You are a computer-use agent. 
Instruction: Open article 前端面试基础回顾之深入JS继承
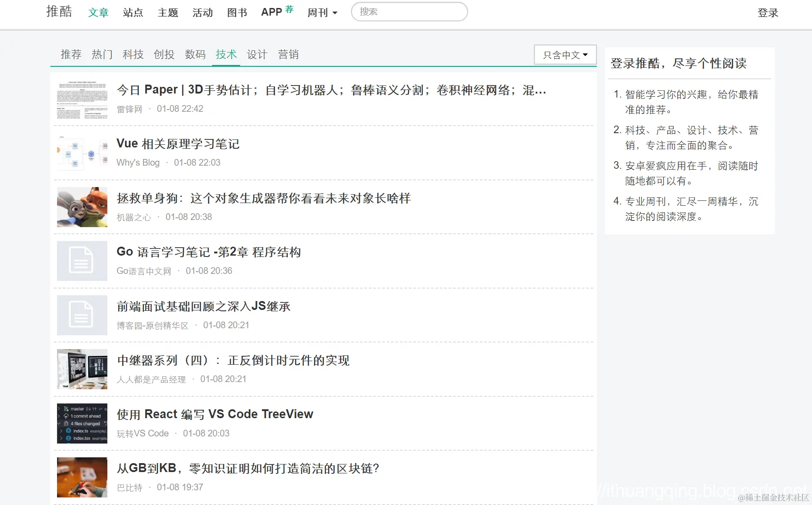pyautogui.click(x=204, y=306)
